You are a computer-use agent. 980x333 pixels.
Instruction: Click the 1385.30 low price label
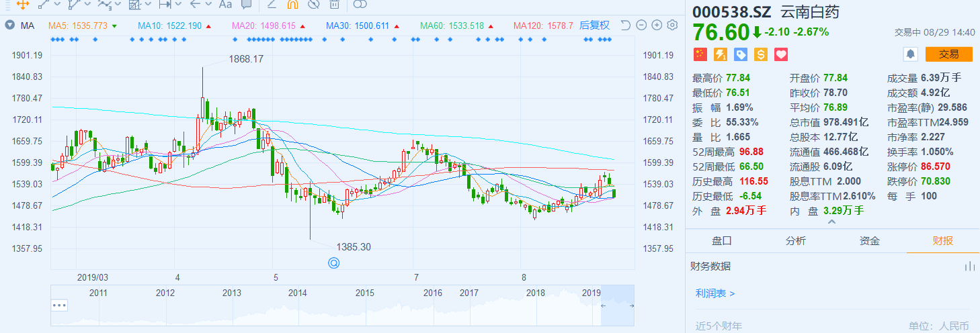coord(354,247)
